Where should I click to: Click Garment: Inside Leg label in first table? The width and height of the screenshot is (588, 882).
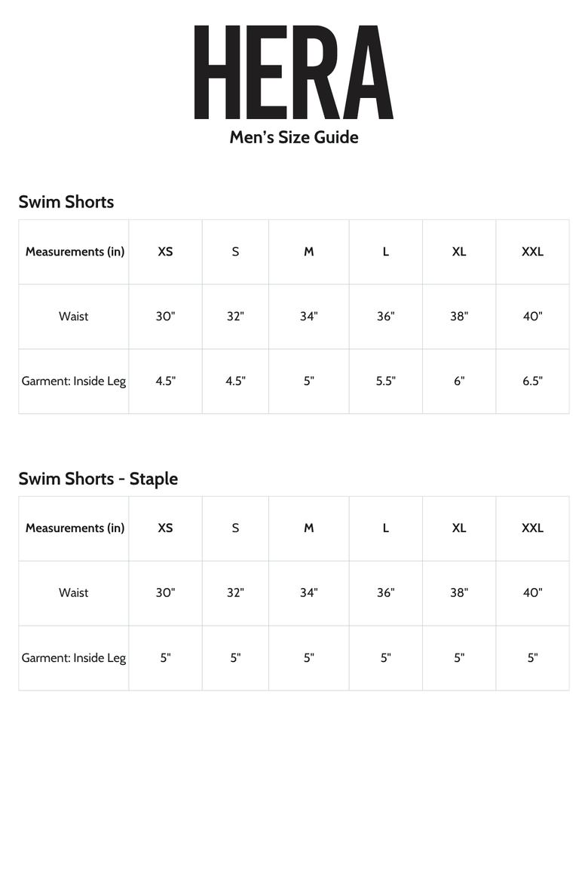pyautogui.click(x=74, y=381)
